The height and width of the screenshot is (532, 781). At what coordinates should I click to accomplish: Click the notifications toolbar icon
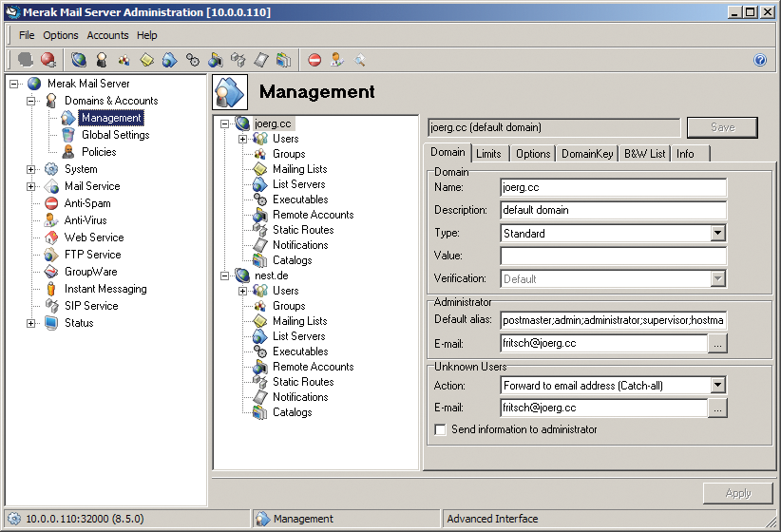pyautogui.click(x=261, y=60)
